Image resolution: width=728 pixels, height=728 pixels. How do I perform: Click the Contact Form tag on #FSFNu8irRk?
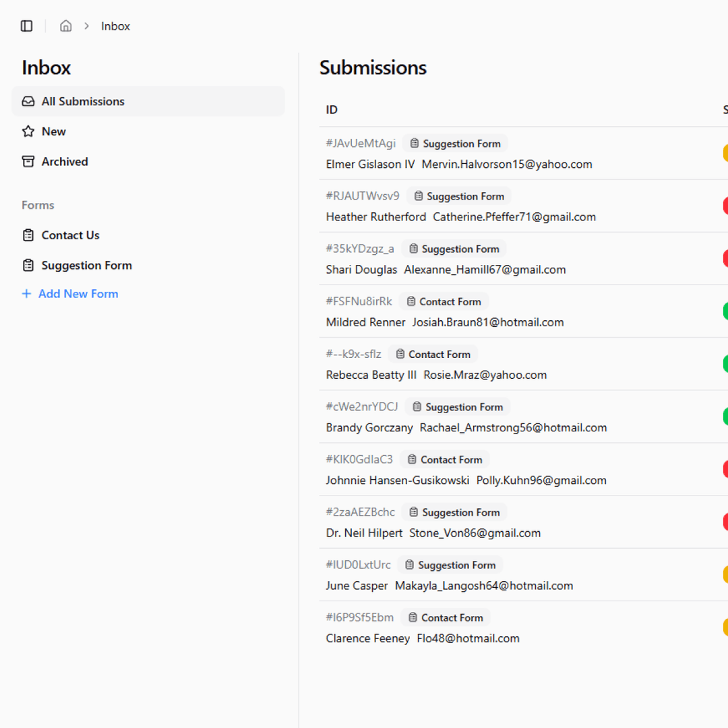pyautogui.click(x=444, y=301)
